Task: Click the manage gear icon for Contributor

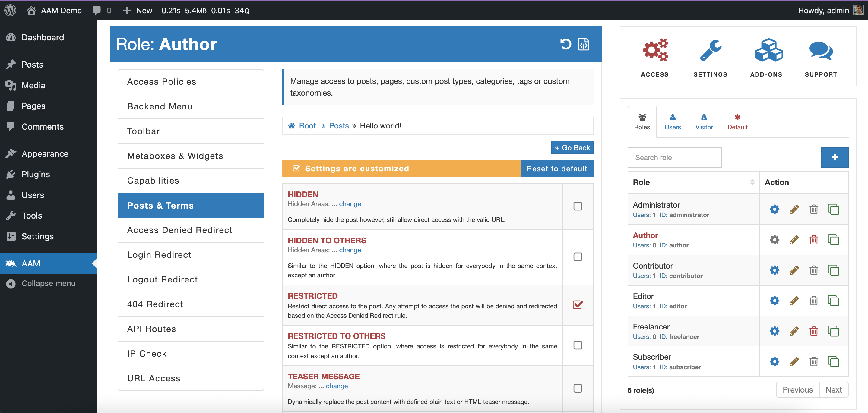Action: 774,270
